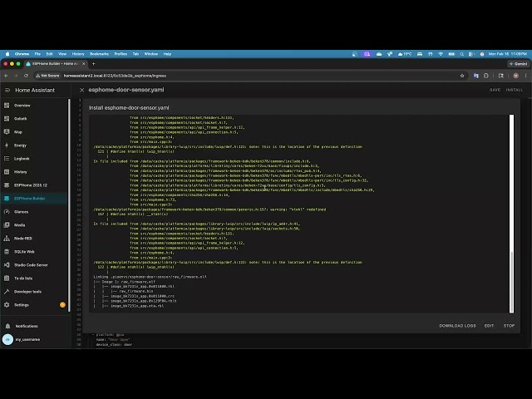This screenshot has height=399, width=532.
Task: Click the Not Secure site badge
Action: [x=47, y=76]
